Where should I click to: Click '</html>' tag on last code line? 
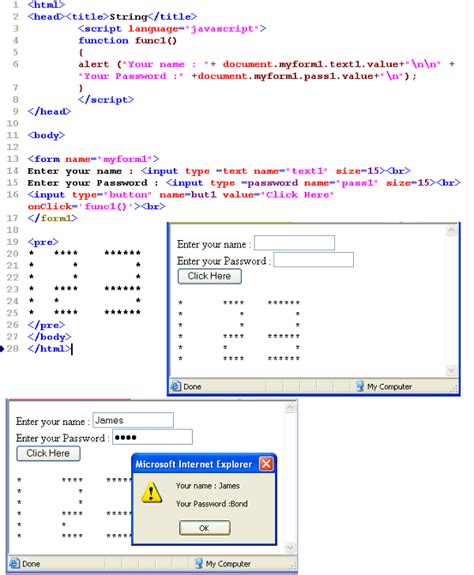pyautogui.click(x=49, y=348)
